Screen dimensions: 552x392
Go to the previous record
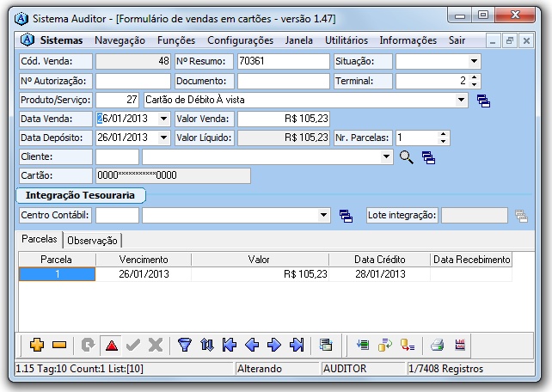click(x=252, y=345)
